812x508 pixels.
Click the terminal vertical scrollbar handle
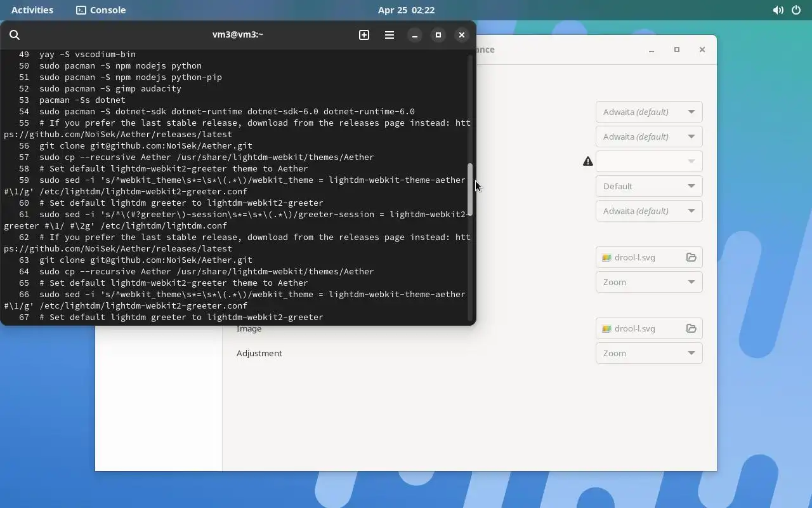tap(470, 189)
